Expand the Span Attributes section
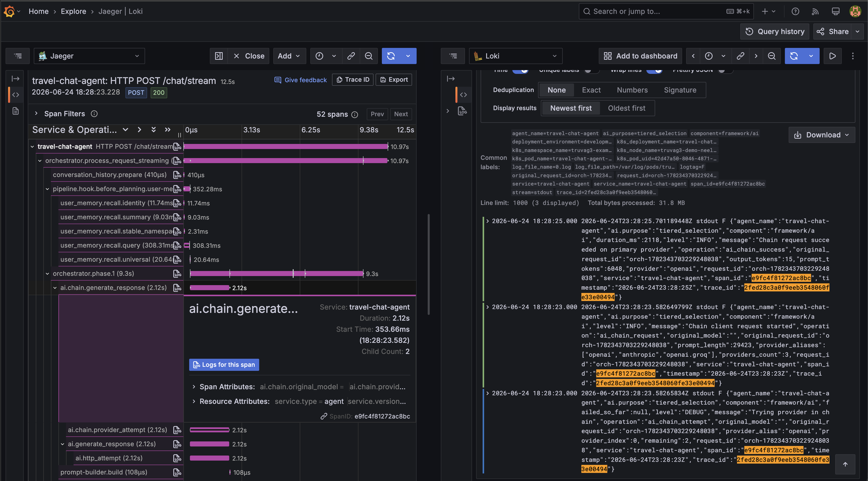This screenshot has width=868, height=481. pyautogui.click(x=194, y=387)
